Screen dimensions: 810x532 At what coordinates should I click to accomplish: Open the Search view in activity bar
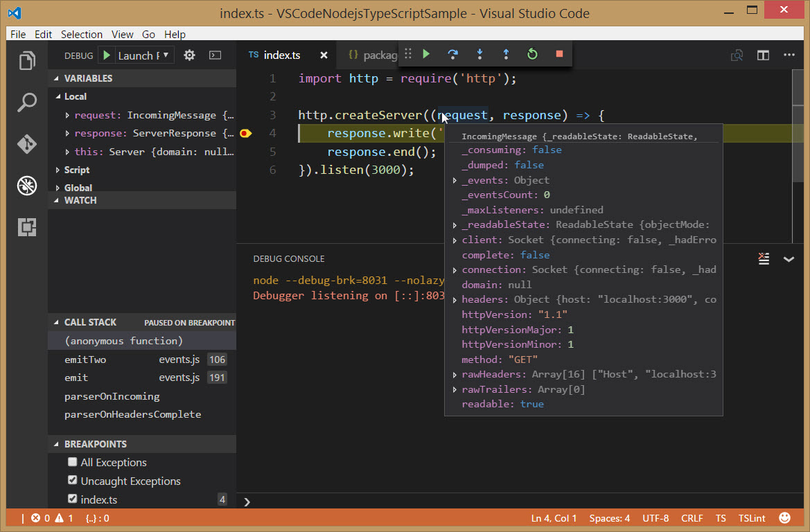coord(27,102)
